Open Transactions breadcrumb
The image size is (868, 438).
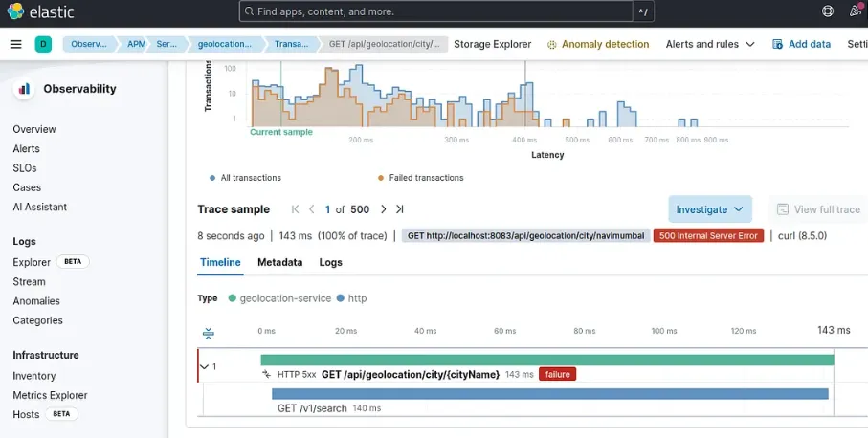click(291, 44)
